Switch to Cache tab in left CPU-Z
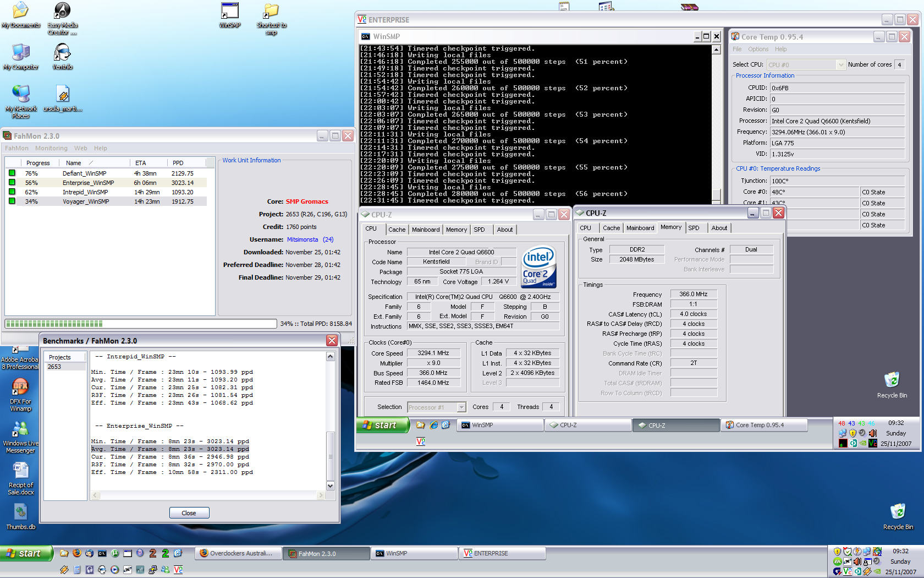The height and width of the screenshot is (578, 924). 397,230
